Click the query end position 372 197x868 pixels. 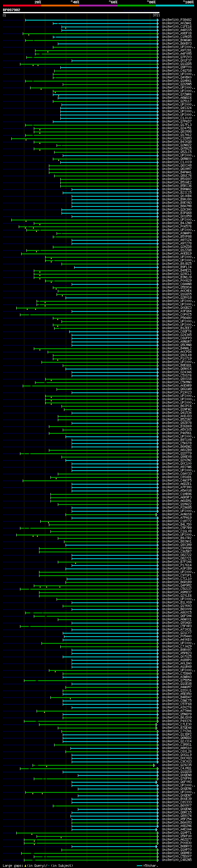click(155, 15)
